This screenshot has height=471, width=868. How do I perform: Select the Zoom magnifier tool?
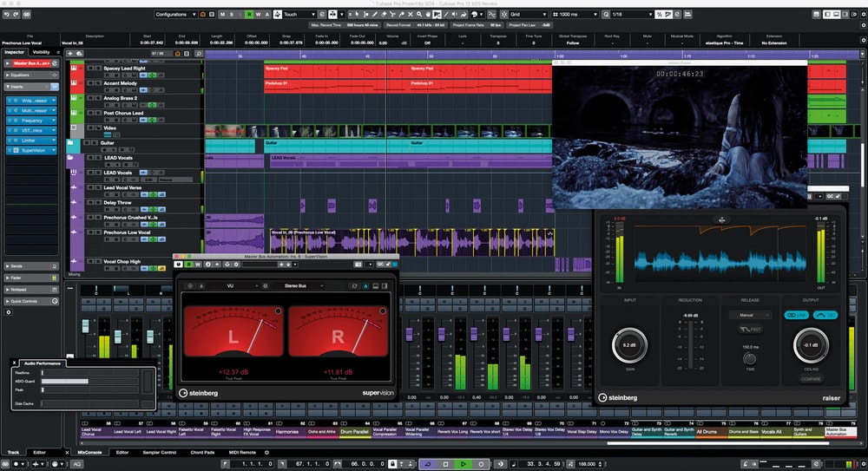click(419, 15)
